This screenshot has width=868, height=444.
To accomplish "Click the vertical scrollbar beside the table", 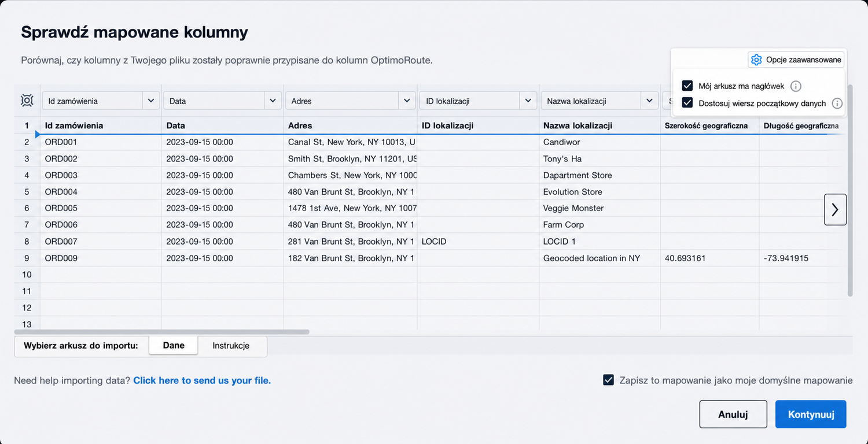I will (849, 191).
